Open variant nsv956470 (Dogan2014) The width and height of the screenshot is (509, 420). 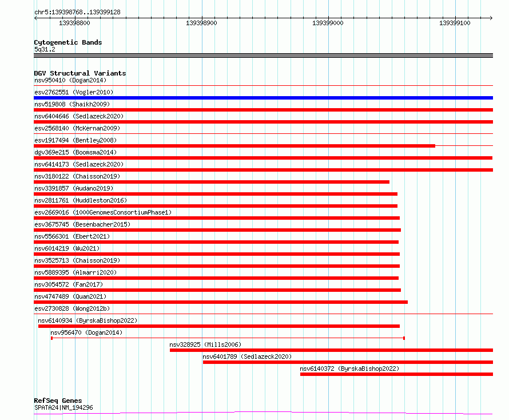86,332
